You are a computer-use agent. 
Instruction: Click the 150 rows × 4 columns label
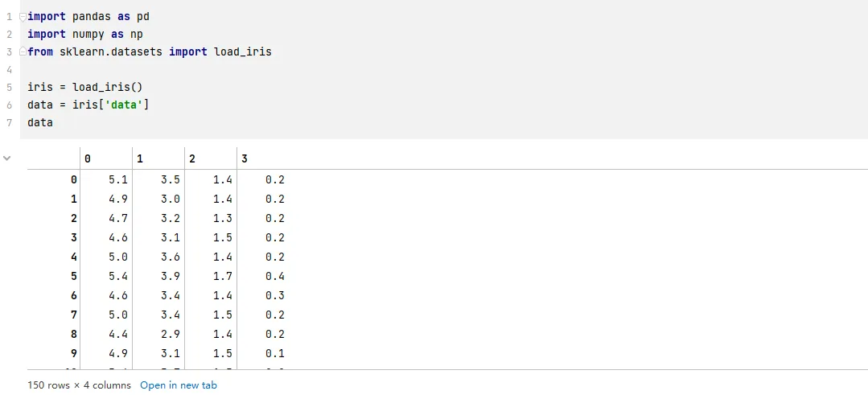tap(79, 385)
